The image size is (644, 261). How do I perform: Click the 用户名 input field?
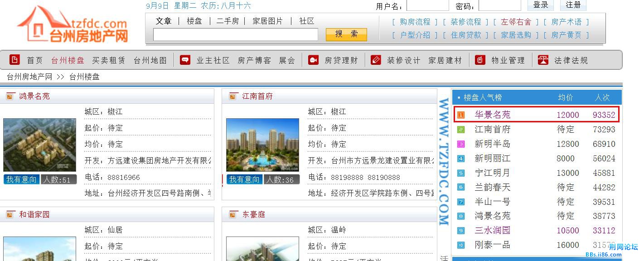point(427,5)
